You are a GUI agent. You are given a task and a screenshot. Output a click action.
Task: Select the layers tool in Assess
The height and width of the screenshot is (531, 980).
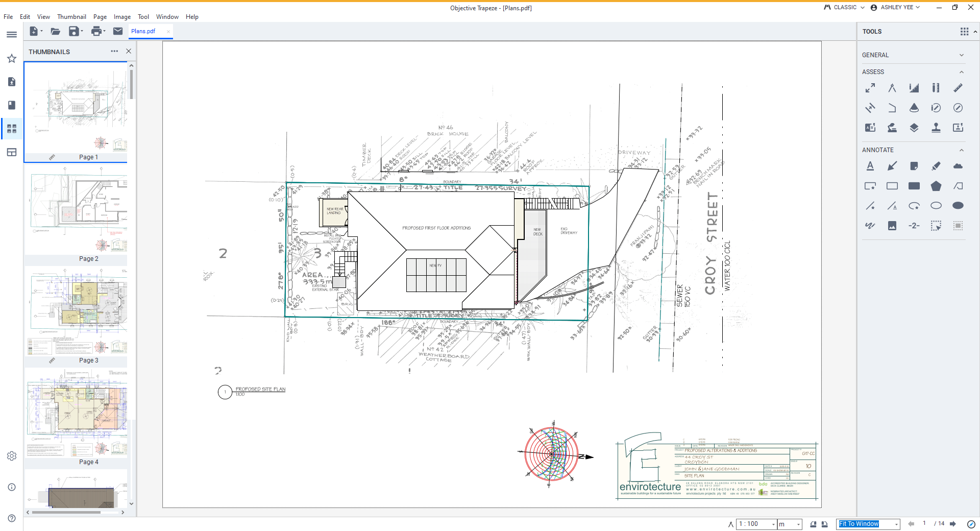(914, 128)
